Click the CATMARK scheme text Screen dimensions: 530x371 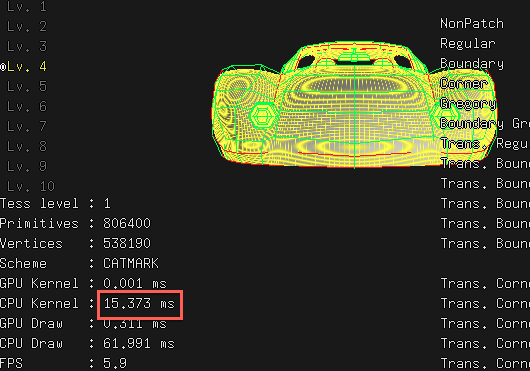tap(130, 263)
